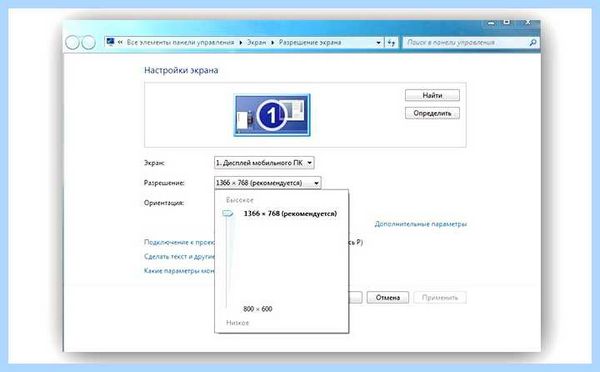Open the Дополнительные параметры link

[x=421, y=224]
